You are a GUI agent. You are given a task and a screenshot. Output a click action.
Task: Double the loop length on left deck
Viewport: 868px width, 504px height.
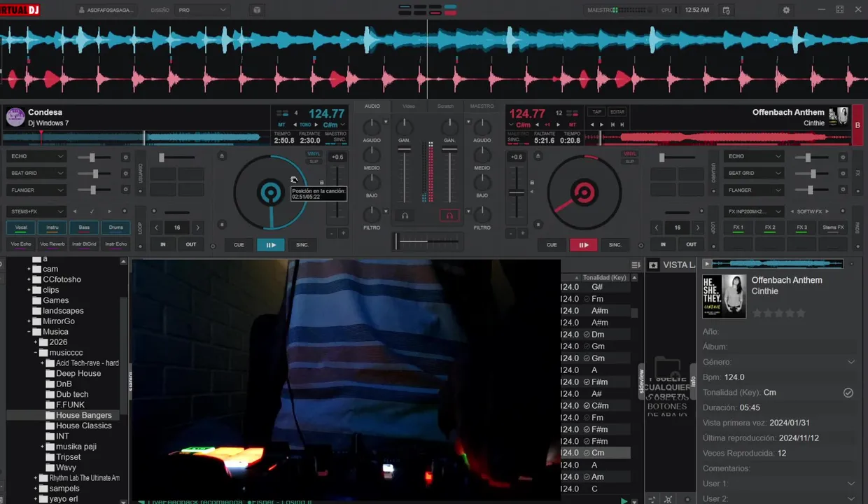(197, 227)
